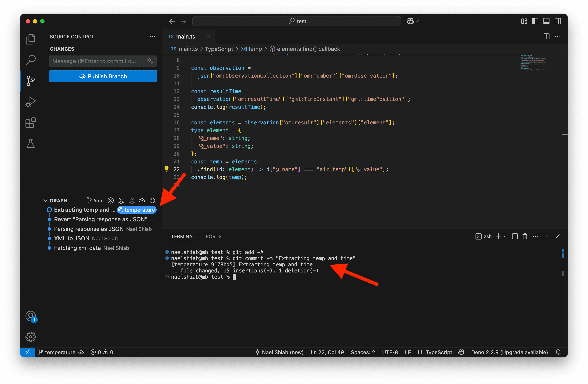Kill terminal with trash icon

click(x=525, y=236)
